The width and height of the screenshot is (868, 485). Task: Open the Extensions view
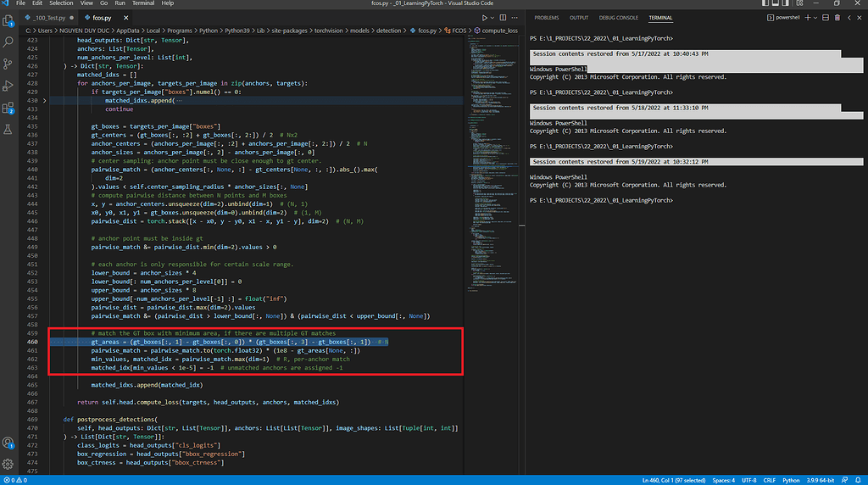point(8,108)
